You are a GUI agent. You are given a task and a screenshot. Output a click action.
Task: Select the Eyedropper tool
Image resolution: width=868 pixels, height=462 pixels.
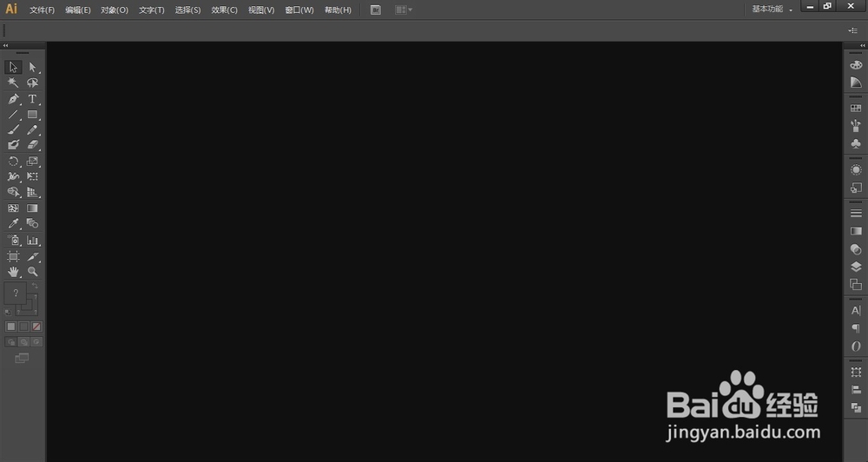pyautogui.click(x=13, y=223)
